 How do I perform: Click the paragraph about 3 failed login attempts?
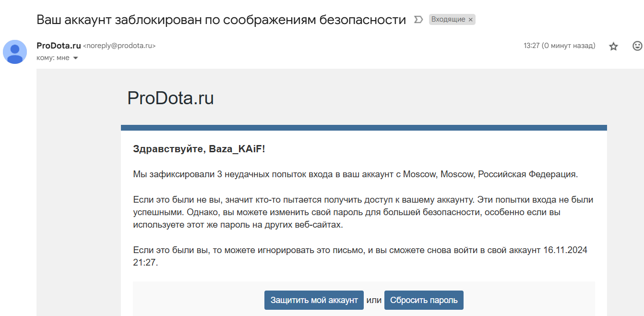click(x=355, y=174)
